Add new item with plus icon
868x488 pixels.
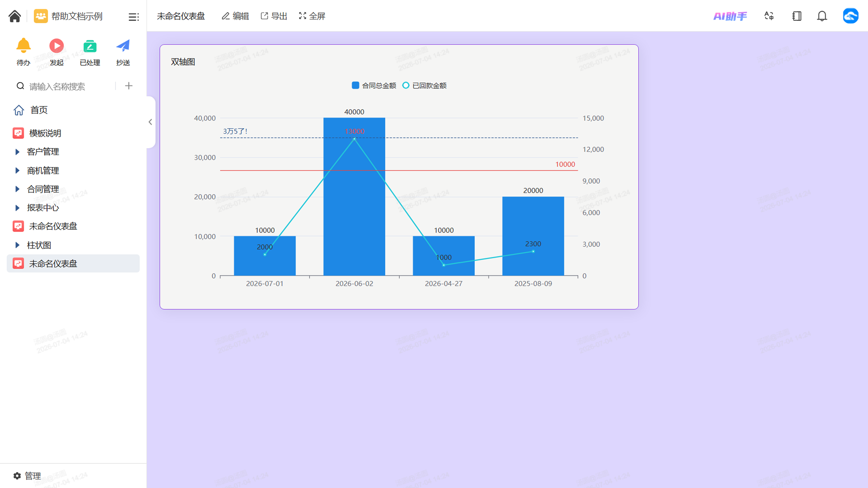129,86
